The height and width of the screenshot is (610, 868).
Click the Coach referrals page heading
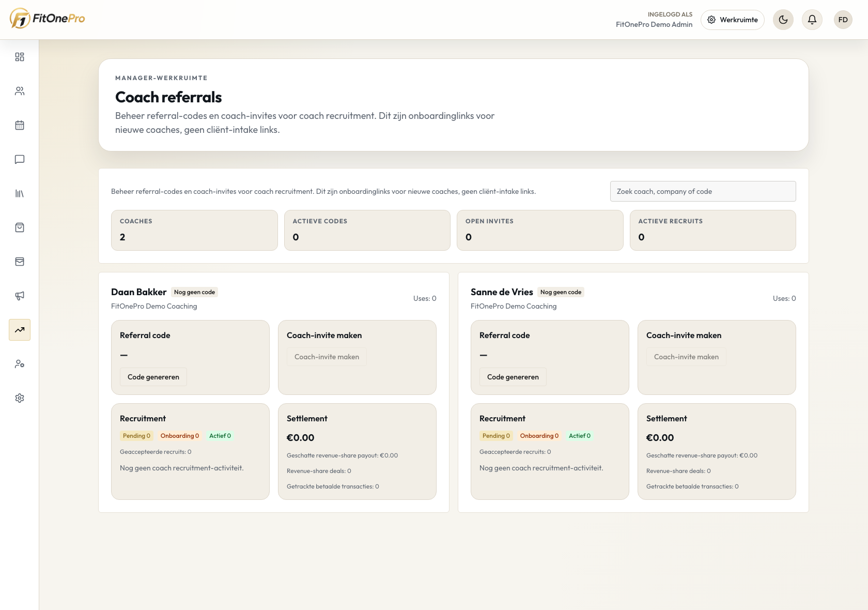tap(168, 97)
